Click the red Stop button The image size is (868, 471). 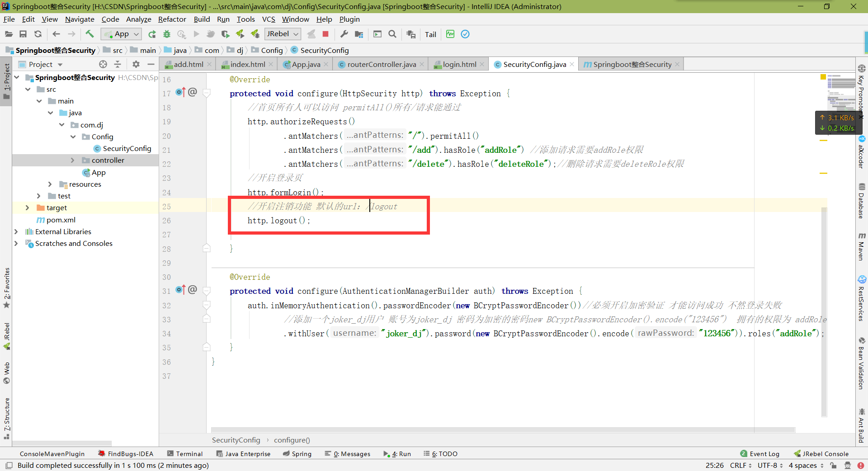pyautogui.click(x=325, y=34)
